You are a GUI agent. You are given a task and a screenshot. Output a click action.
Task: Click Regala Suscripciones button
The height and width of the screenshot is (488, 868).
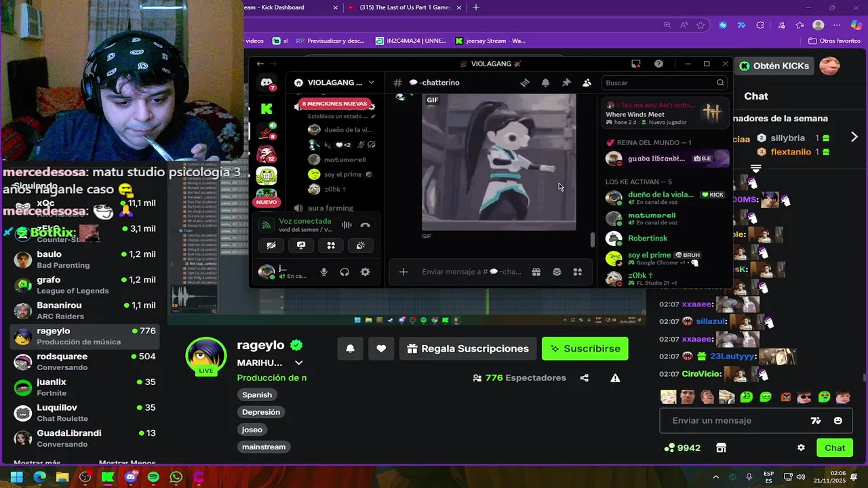click(x=468, y=348)
